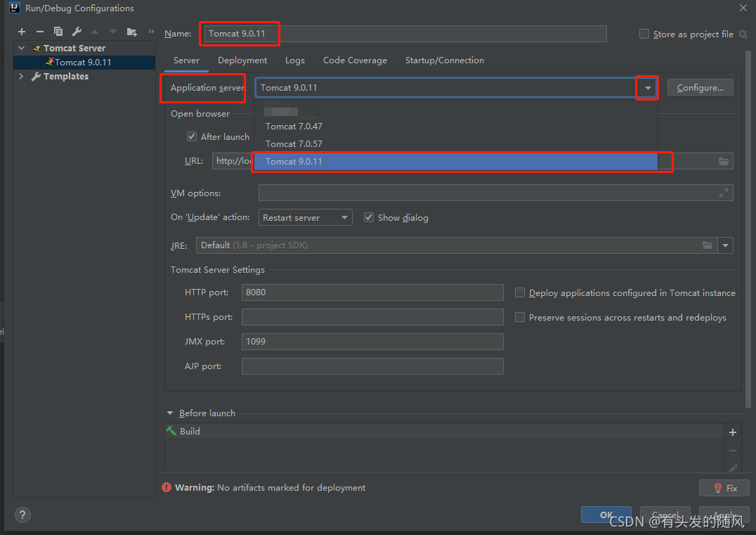Click the Fix button
This screenshot has height=535, width=756.
click(x=724, y=488)
